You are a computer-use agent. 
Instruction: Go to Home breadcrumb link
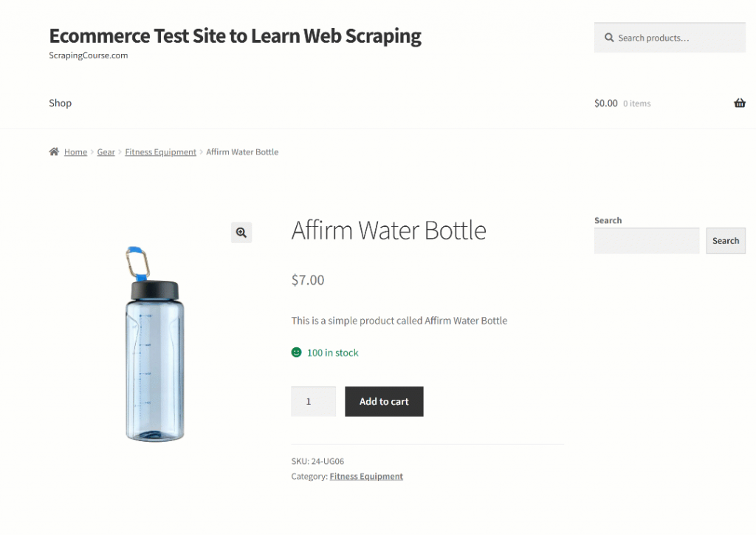[75, 152]
